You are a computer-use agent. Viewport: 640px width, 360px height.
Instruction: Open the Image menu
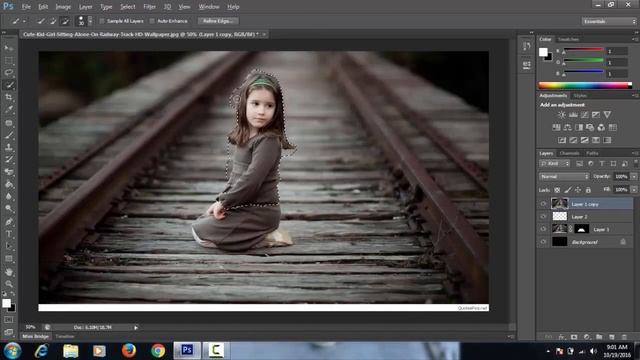63,7
